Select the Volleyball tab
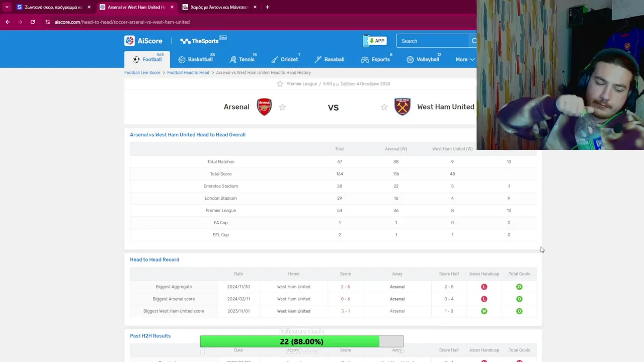Image resolution: width=644 pixels, height=362 pixels. click(x=423, y=59)
